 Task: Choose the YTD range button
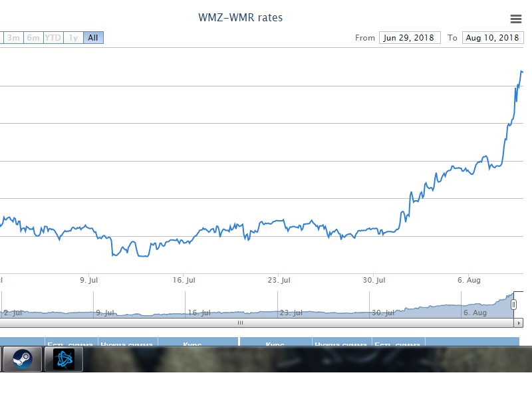(x=53, y=38)
